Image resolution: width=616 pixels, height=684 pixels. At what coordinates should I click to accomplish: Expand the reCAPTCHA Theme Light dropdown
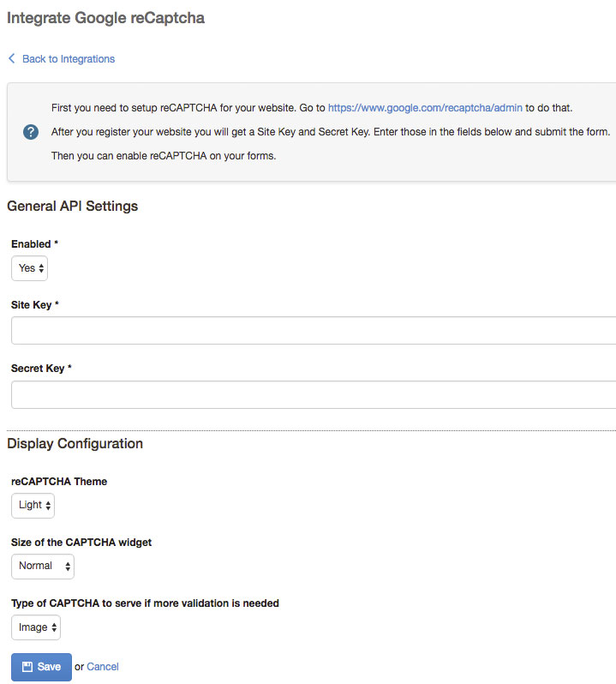point(33,505)
